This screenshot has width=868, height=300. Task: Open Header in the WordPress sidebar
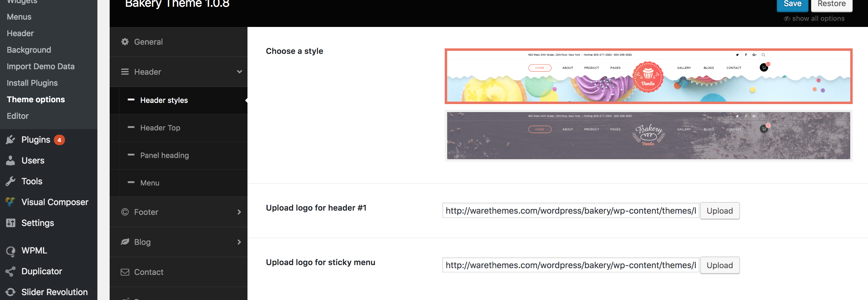point(20,33)
